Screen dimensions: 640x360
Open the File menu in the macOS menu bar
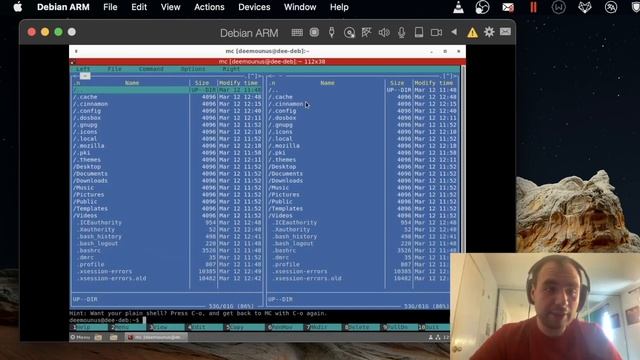click(110, 7)
